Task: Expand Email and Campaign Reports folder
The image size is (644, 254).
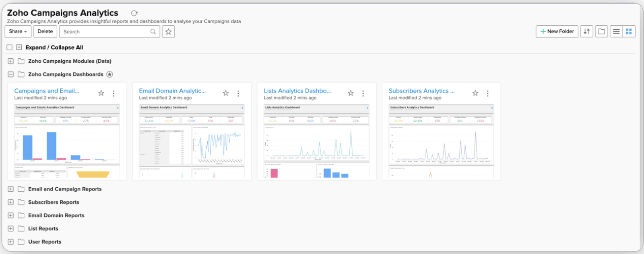Action: pos(10,189)
